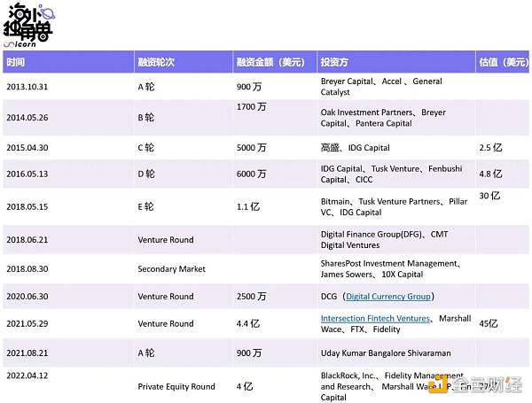Image resolution: width=532 pixels, height=403 pixels.
Task: Click Venture Round in the 2018.06.21 row
Action: 166,240
